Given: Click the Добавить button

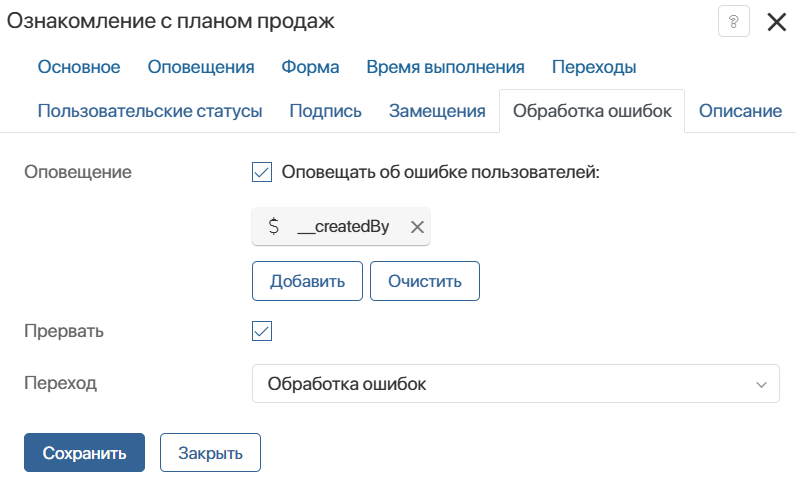Looking at the screenshot, I should pyautogui.click(x=307, y=281).
